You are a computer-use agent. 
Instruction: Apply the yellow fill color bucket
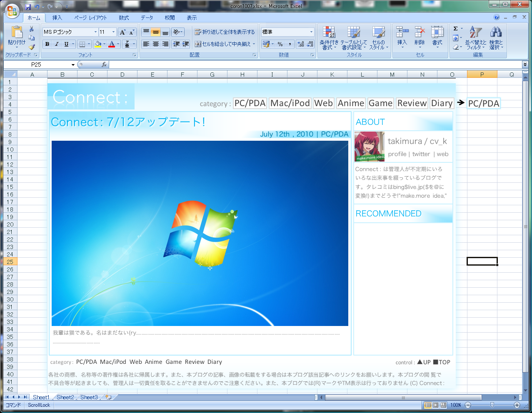point(98,44)
